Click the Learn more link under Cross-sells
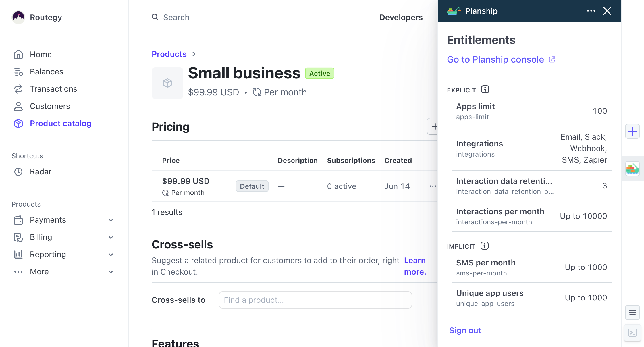 (415, 266)
